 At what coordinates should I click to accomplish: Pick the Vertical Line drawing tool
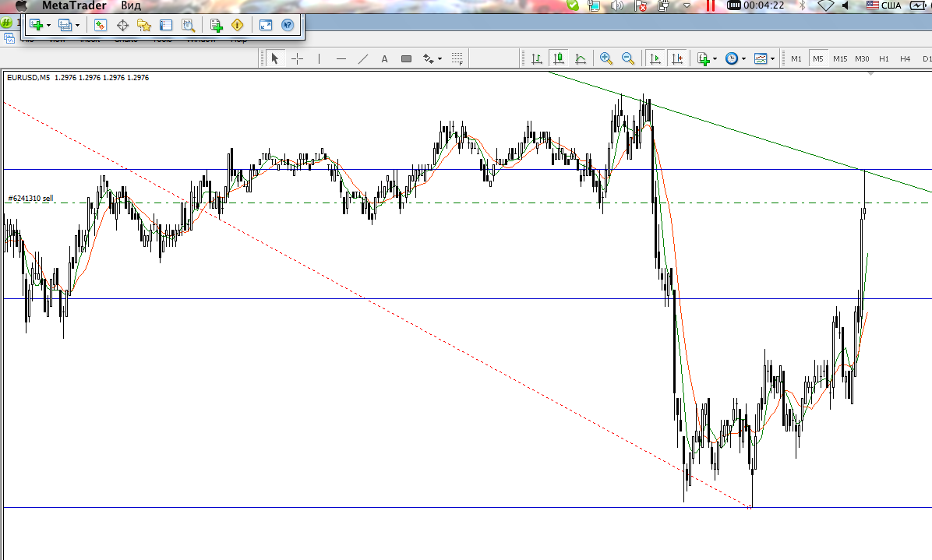tap(319, 58)
